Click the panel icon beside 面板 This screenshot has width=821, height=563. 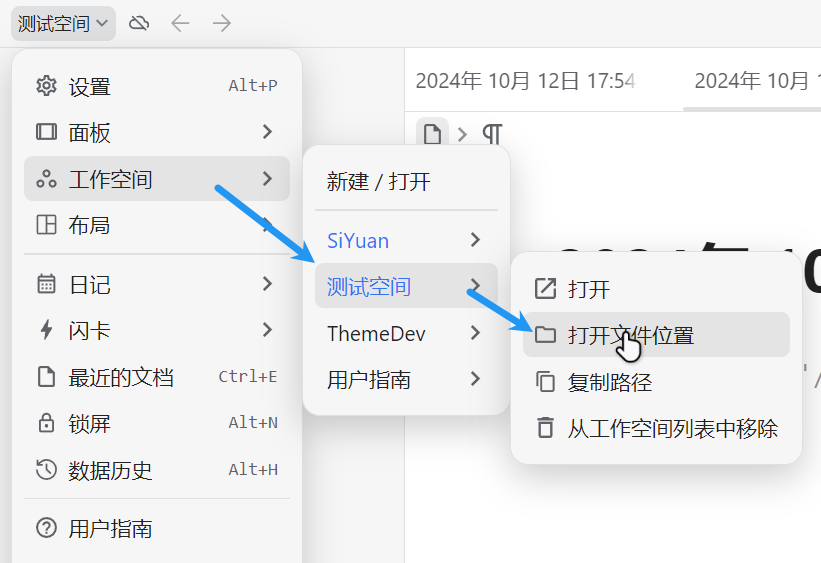pos(46,131)
